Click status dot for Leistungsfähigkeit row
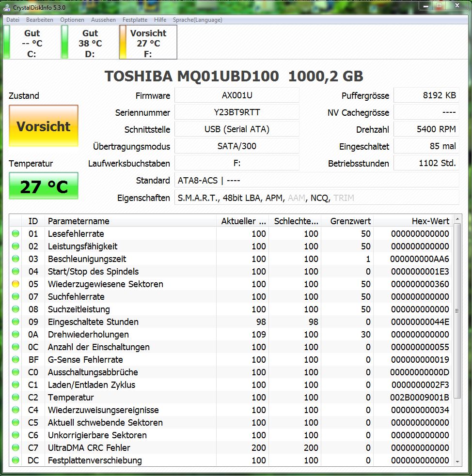This screenshot has width=472, height=476. pyautogui.click(x=16, y=246)
